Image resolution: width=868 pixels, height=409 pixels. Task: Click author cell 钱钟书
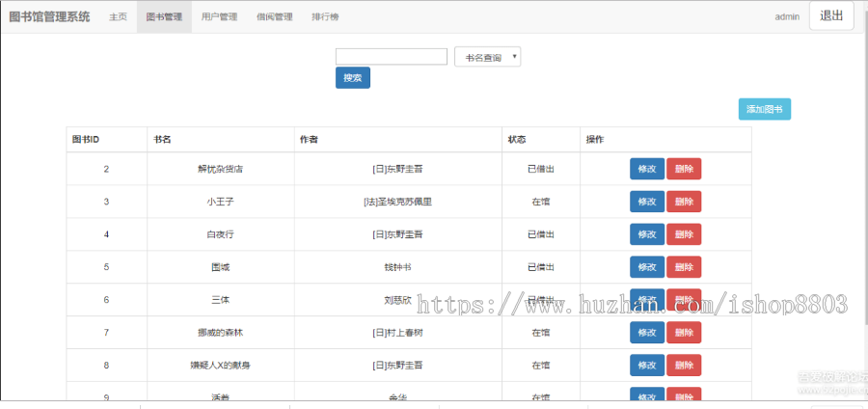[x=398, y=267]
